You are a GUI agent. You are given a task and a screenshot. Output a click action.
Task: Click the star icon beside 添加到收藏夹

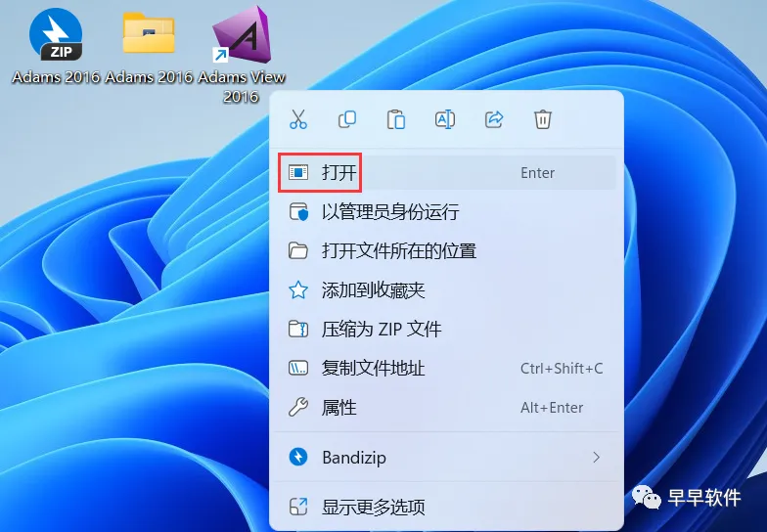click(298, 289)
